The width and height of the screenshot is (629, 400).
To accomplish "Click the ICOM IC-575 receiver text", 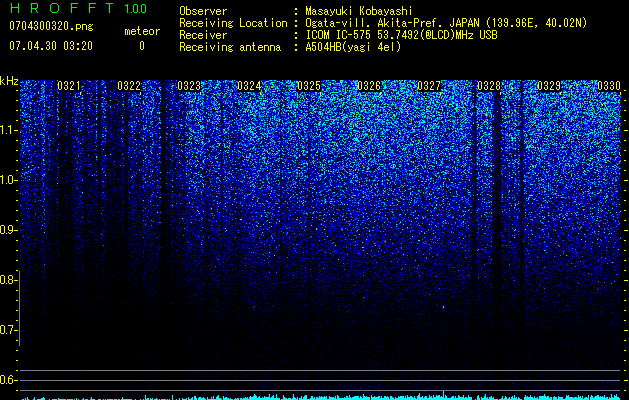I will [x=401, y=35].
